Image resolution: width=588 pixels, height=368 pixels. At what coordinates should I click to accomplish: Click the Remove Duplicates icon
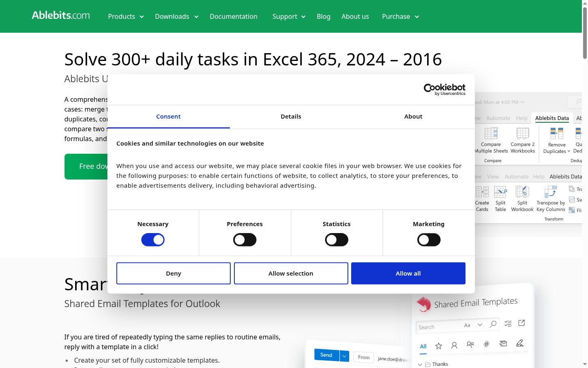[557, 133]
